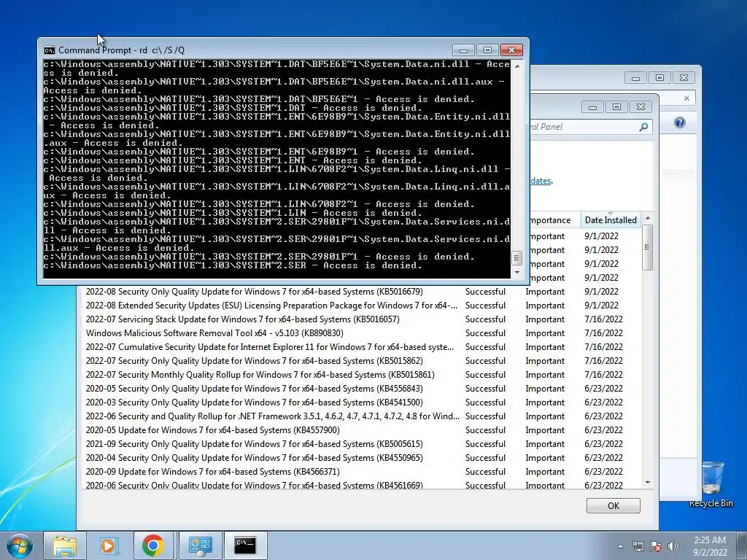Click the update list scrollbar thumb

647,248
